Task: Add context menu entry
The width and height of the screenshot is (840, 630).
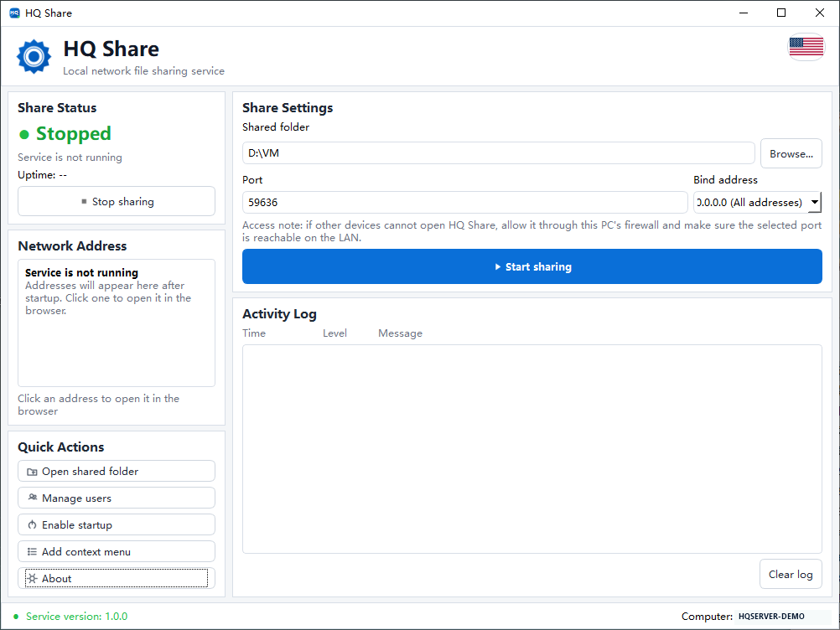Action: 117,551
